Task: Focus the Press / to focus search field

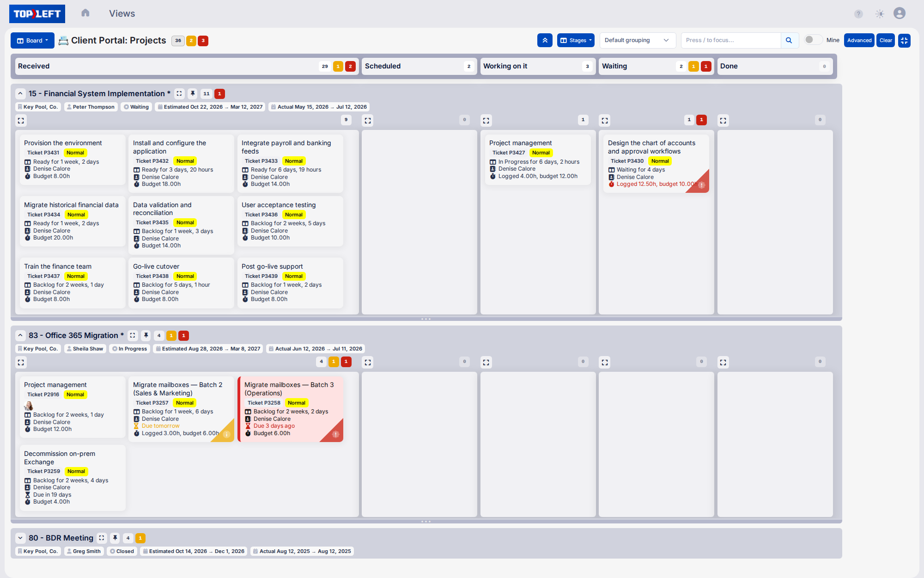Action: click(731, 40)
